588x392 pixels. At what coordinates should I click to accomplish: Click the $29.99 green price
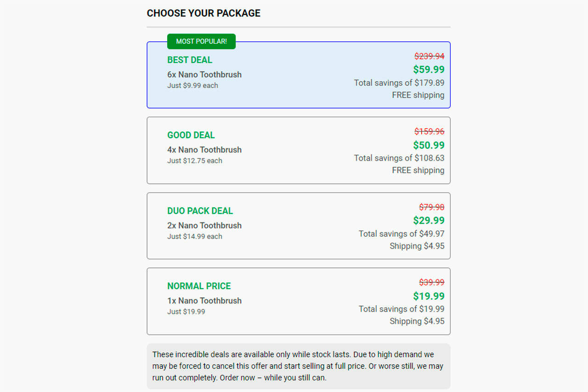429,221
